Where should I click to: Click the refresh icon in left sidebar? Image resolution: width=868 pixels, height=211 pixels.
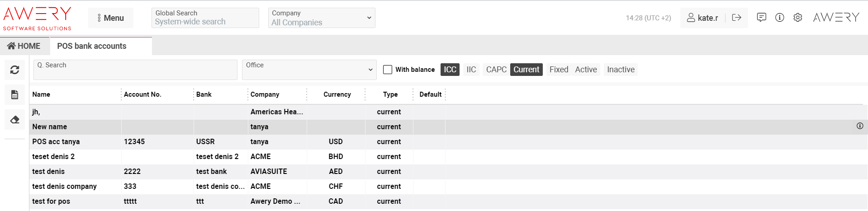(x=14, y=70)
